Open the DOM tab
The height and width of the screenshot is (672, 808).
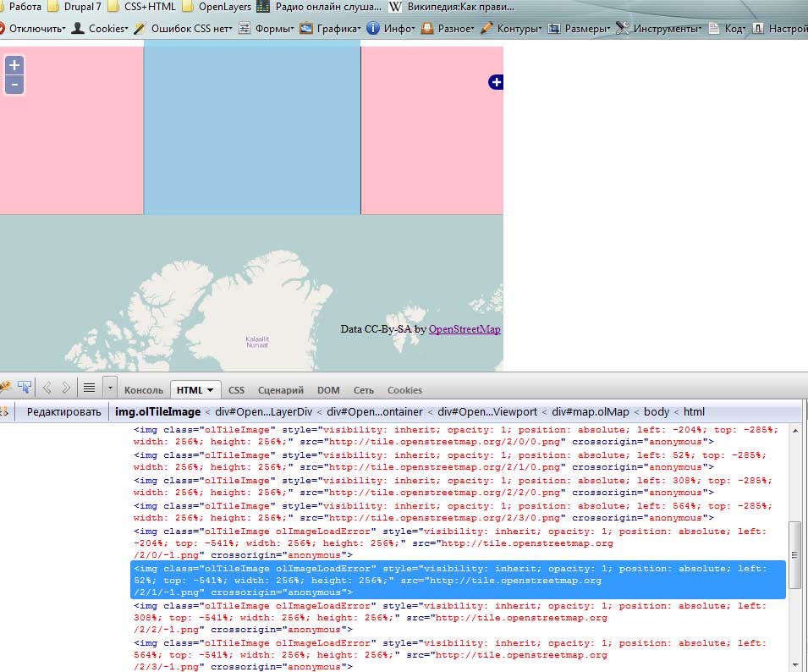click(328, 390)
